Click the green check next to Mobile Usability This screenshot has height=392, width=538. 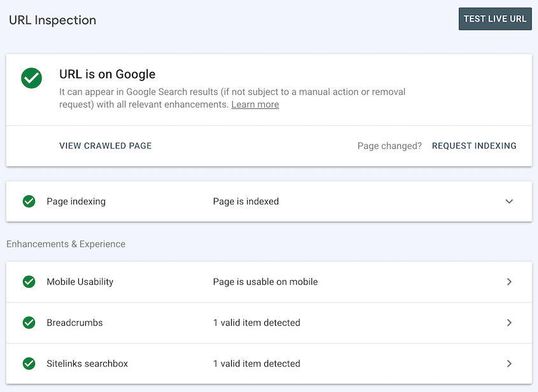tap(29, 282)
